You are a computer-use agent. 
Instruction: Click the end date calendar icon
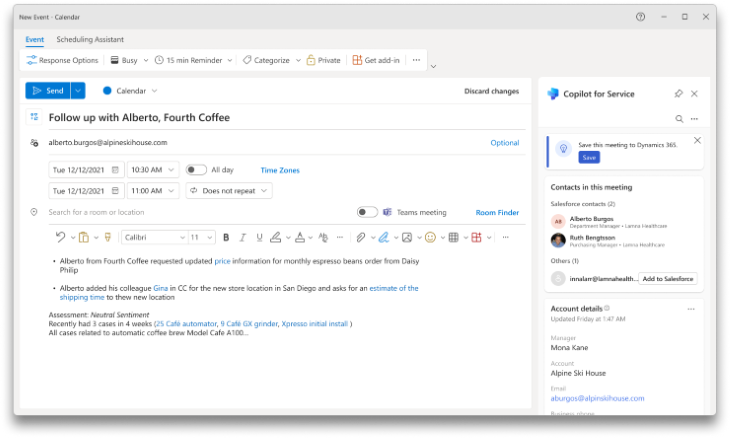(x=115, y=191)
